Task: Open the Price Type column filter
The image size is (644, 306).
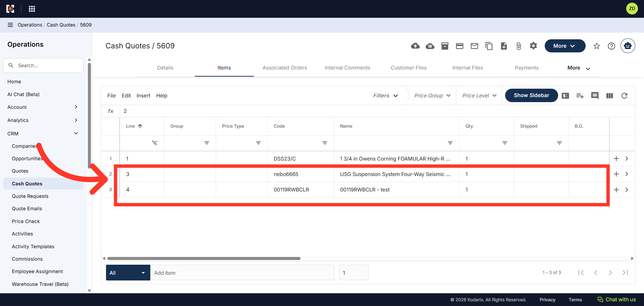Action: click(258, 143)
